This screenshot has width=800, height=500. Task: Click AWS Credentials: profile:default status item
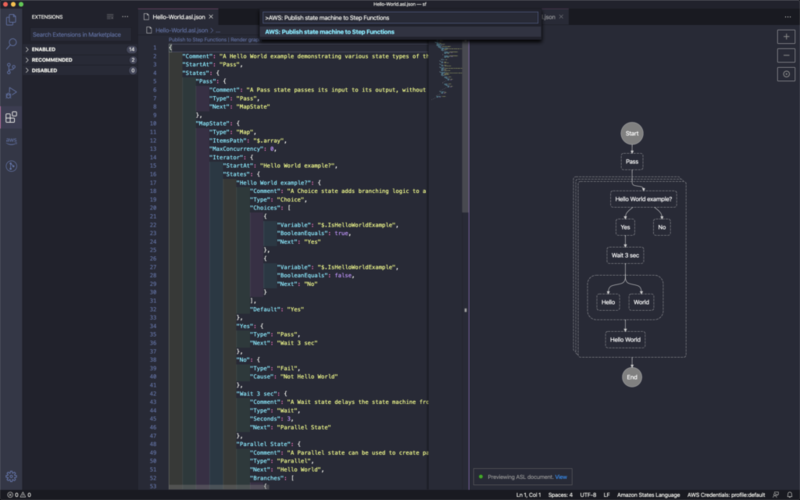click(726, 494)
